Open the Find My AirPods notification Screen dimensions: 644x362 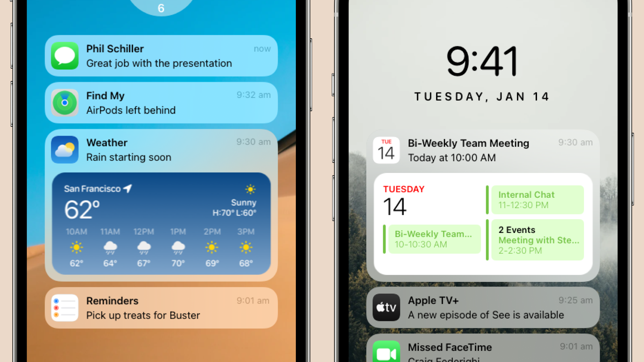[x=164, y=103]
